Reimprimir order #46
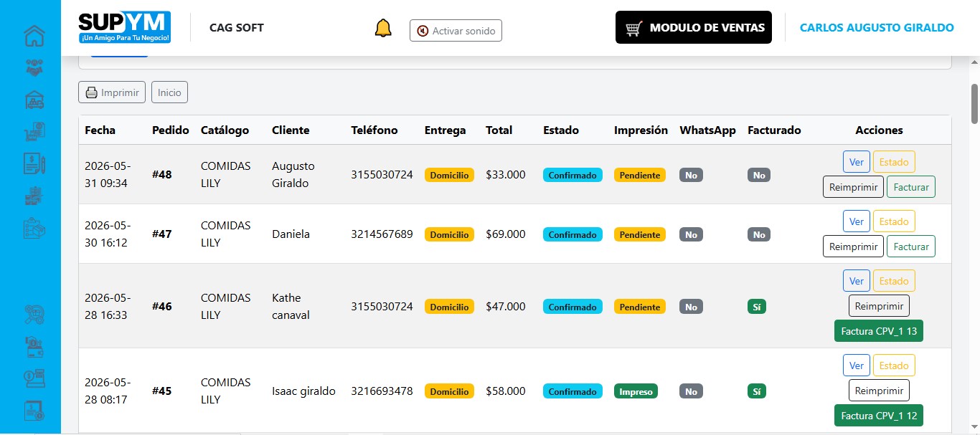 tap(879, 306)
